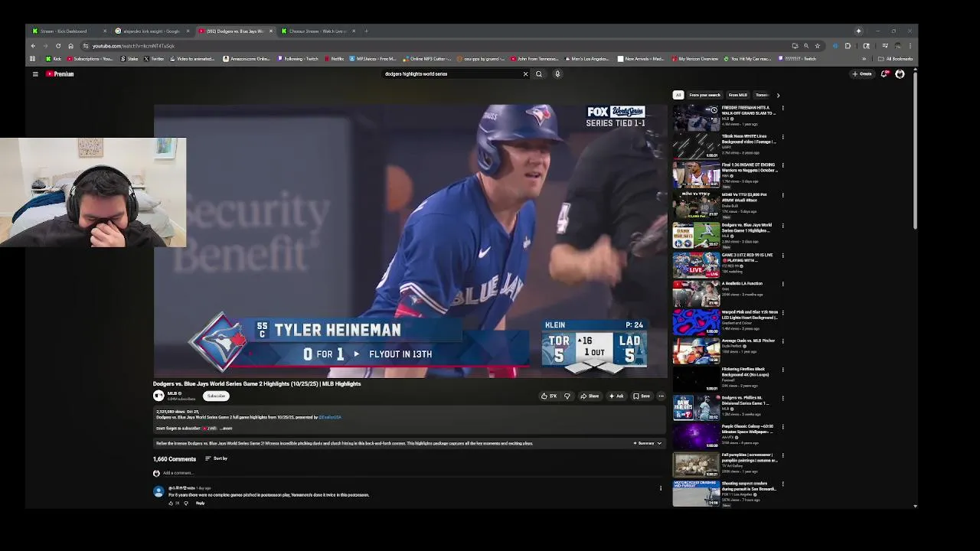
Task: Open the MLB channel avatar
Action: click(x=158, y=396)
